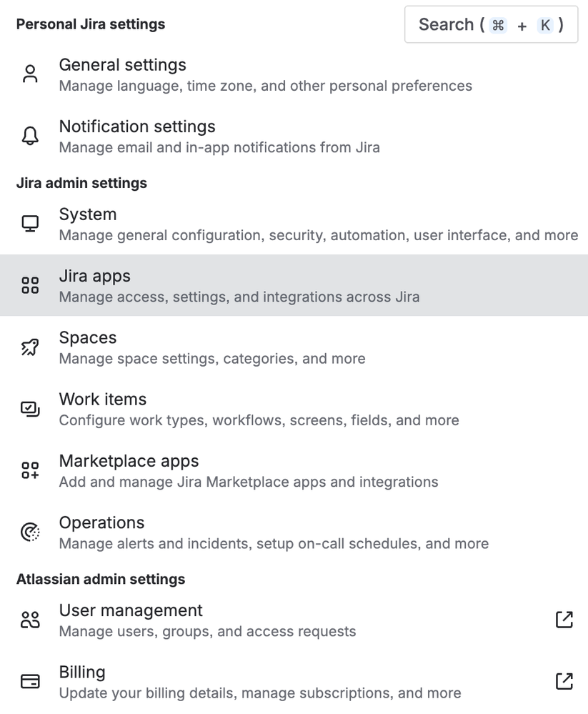This screenshot has height=714, width=588.
Task: Click the Spaces rocket icon
Action: click(x=29, y=346)
